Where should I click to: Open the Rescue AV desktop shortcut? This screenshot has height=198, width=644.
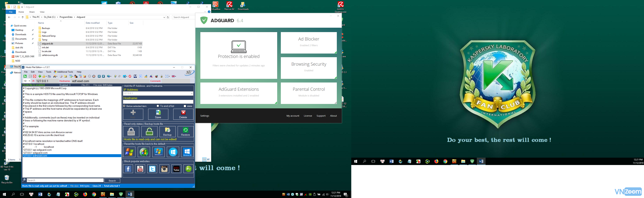229,6
